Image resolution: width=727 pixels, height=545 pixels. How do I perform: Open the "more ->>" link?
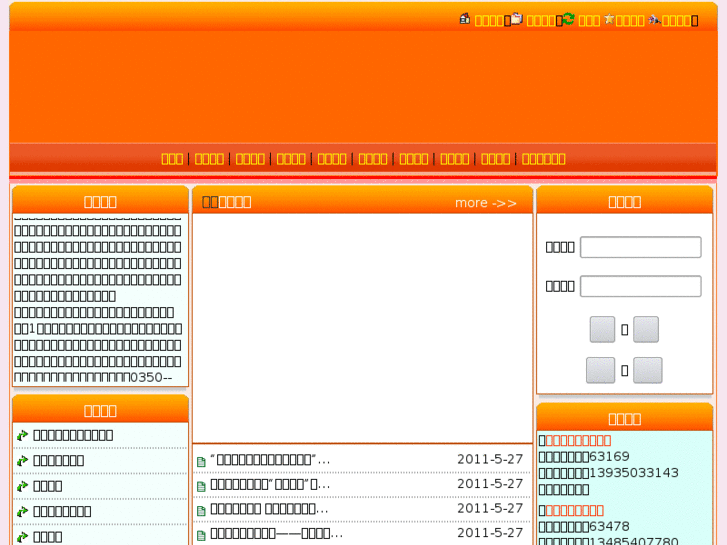tap(485, 203)
